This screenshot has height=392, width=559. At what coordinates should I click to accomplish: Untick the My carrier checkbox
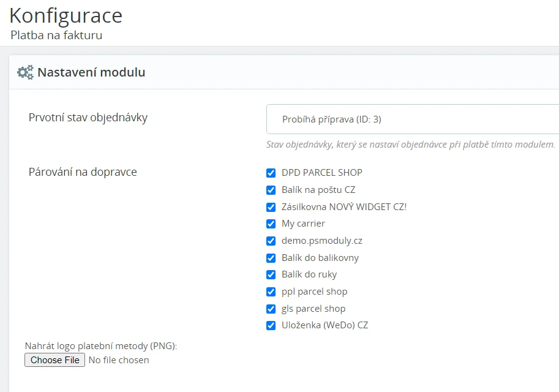(271, 224)
